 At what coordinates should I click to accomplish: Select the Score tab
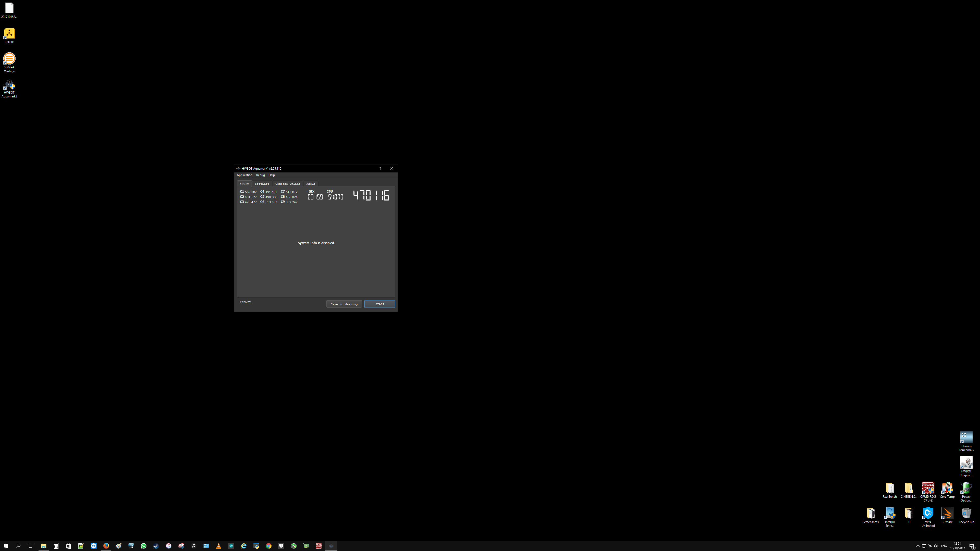(244, 184)
